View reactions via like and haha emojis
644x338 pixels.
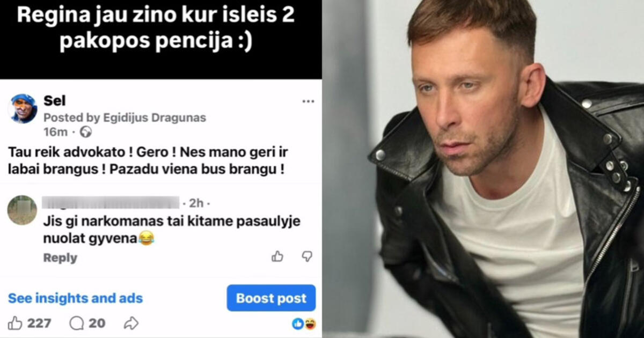(x=304, y=324)
